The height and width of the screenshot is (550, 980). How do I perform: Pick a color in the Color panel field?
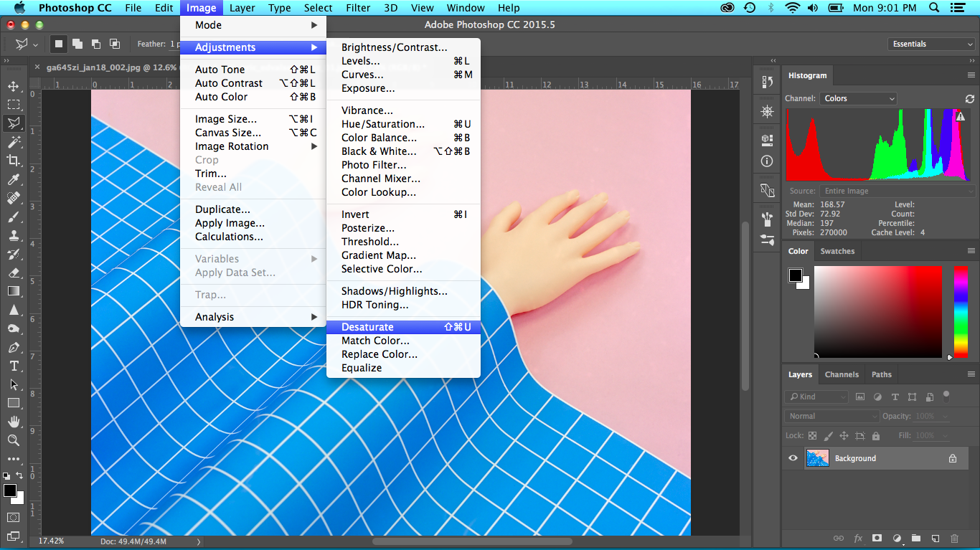coord(878,312)
